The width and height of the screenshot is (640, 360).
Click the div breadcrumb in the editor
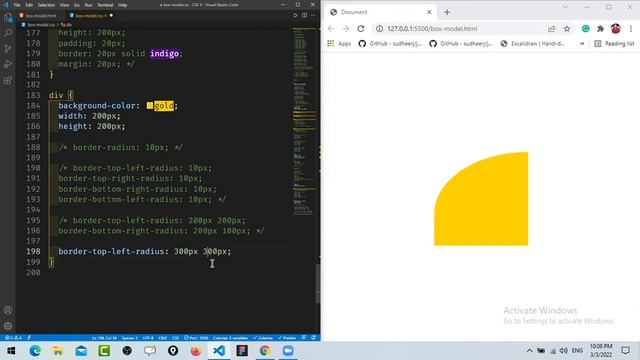pos(66,24)
